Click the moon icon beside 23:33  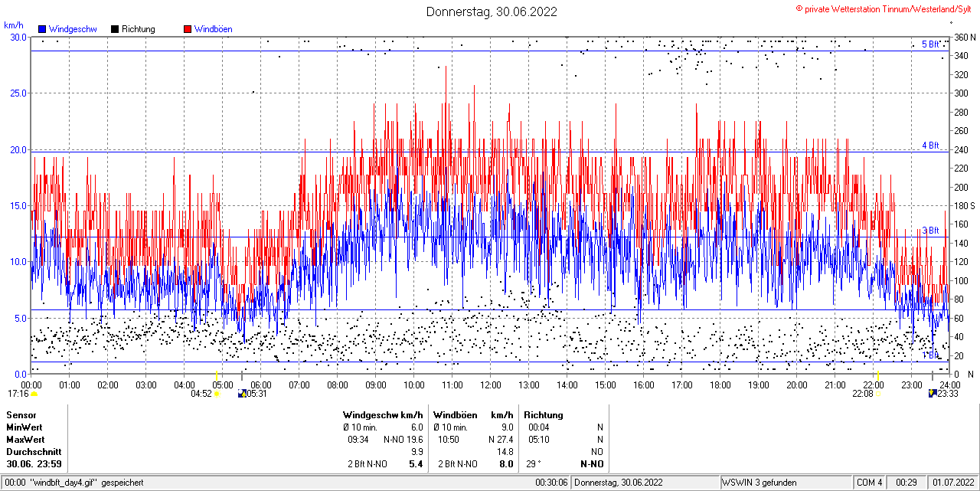(x=933, y=394)
